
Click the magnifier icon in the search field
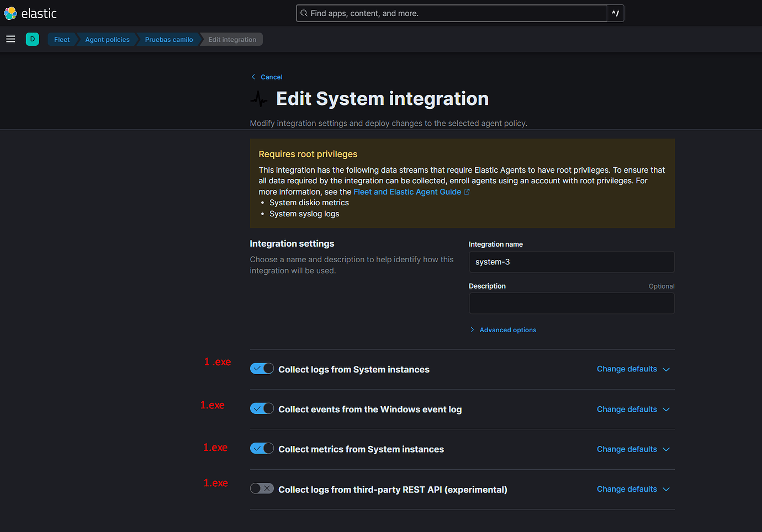[303, 13]
